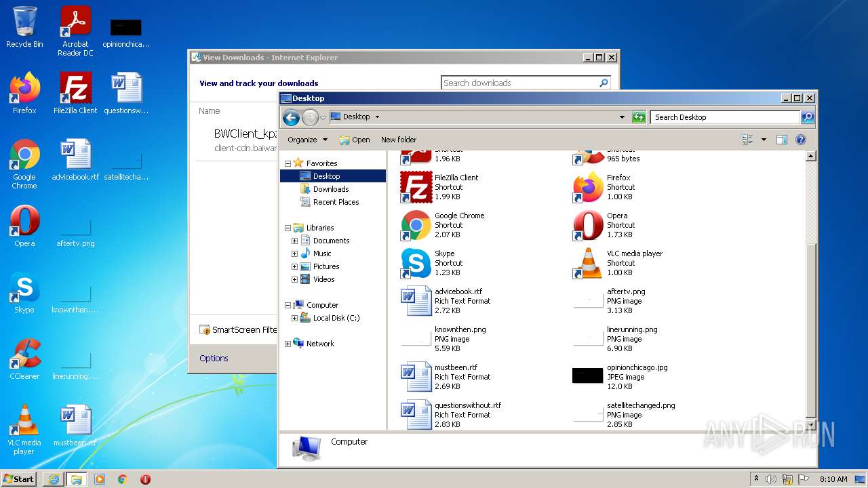Expand Videos library node
This screenshot has width=868, height=488.
coord(294,279)
